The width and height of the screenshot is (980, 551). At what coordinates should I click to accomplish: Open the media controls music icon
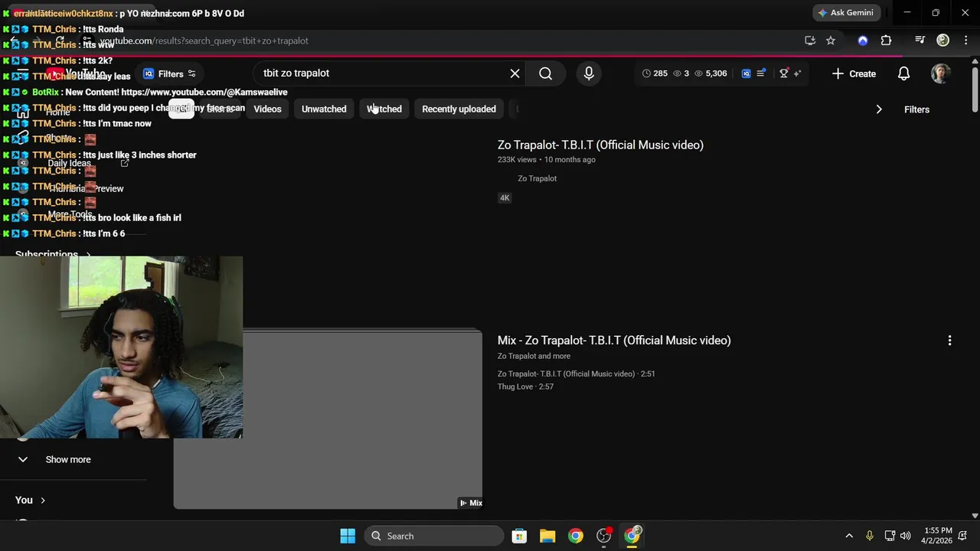(920, 41)
